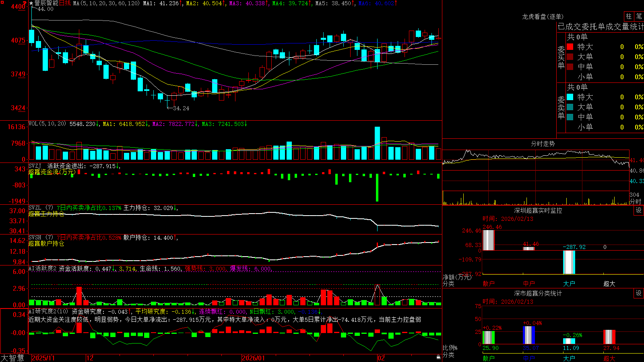Screen dimensions: 644x362
Task: Select the teal 中单 sell-order swatch
Action: pos(570,117)
